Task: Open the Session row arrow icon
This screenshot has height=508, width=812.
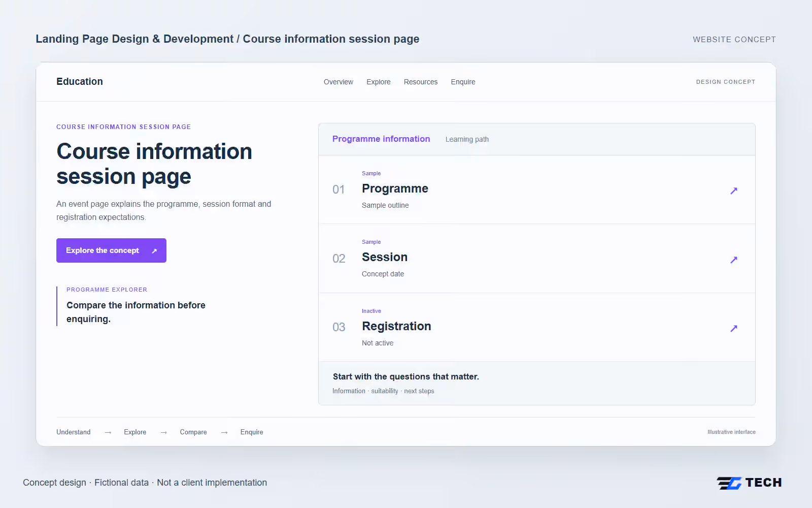Action: pyautogui.click(x=734, y=260)
